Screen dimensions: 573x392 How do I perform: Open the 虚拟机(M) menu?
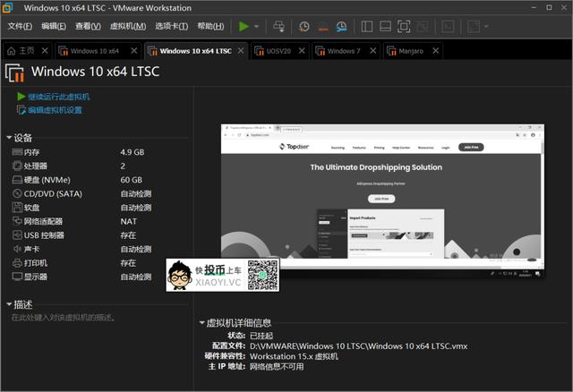tap(128, 26)
